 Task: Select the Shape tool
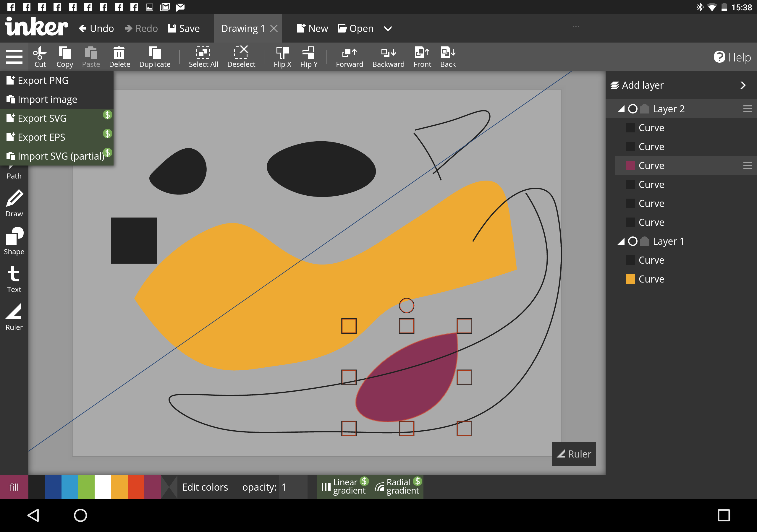[x=14, y=241]
